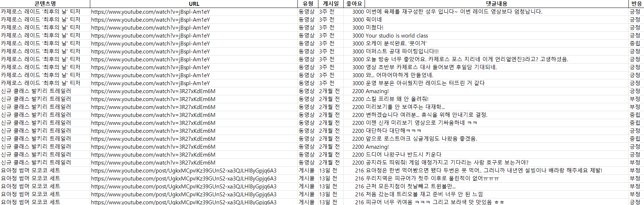Click comment '드디어 나왔구나 반드시 키운다'
Screen dimensions: 644x205
pos(404,154)
